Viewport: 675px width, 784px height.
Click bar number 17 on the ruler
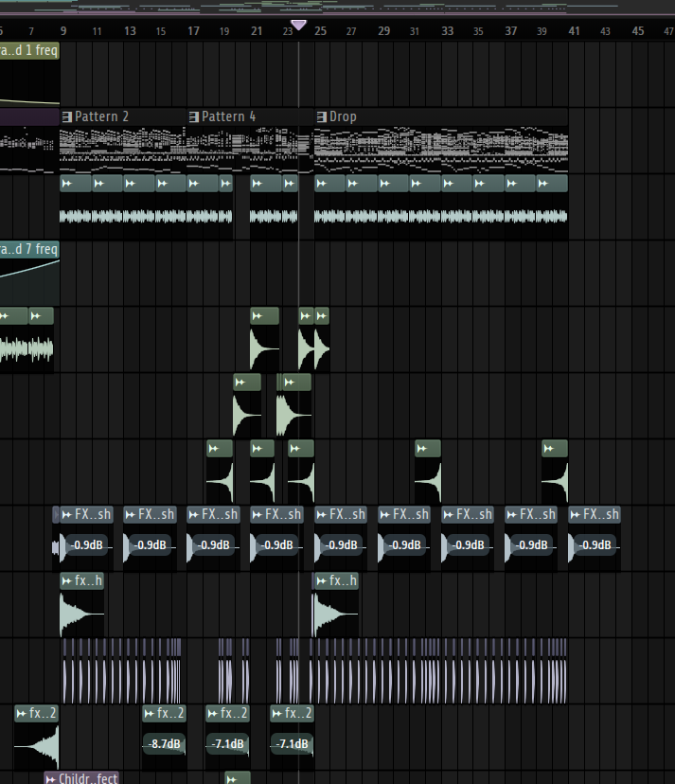(193, 31)
